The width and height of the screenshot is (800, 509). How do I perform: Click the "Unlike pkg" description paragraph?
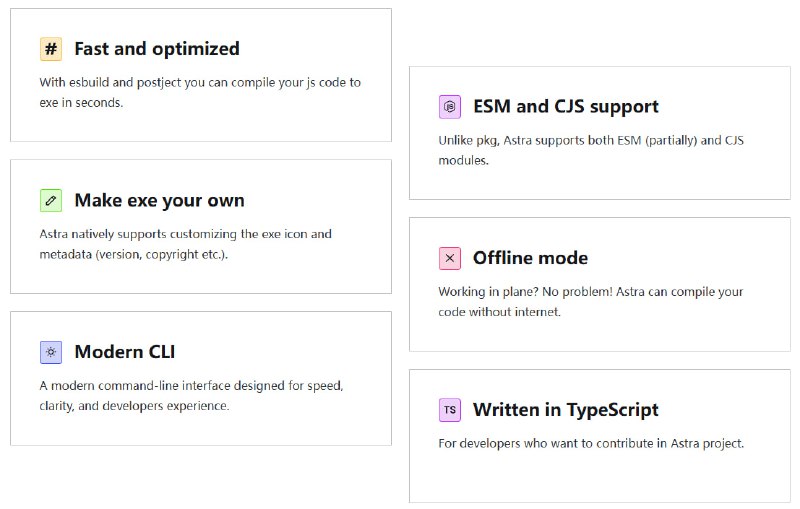590,150
